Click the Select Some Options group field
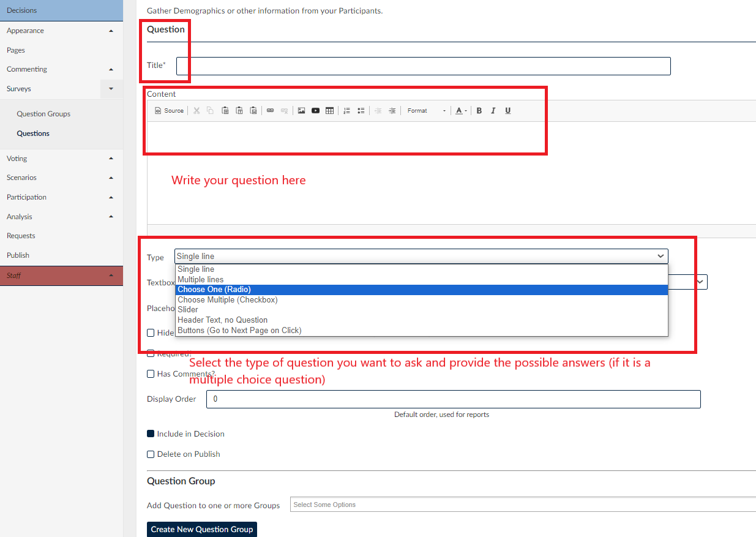 (523, 505)
